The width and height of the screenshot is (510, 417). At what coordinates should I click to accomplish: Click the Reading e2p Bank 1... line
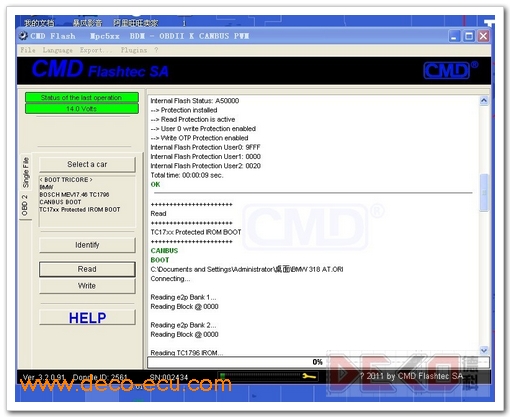pyautogui.click(x=183, y=297)
